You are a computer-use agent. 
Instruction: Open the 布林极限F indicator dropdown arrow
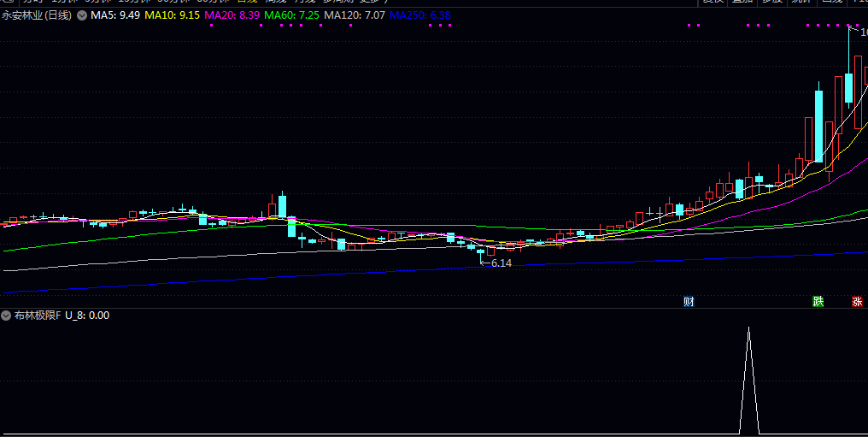tap(7, 316)
